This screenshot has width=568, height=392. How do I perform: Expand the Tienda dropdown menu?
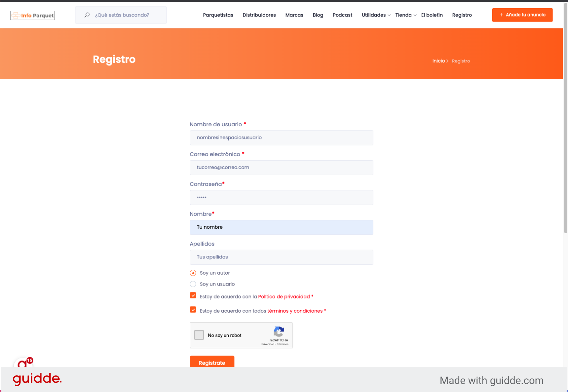[x=406, y=15]
